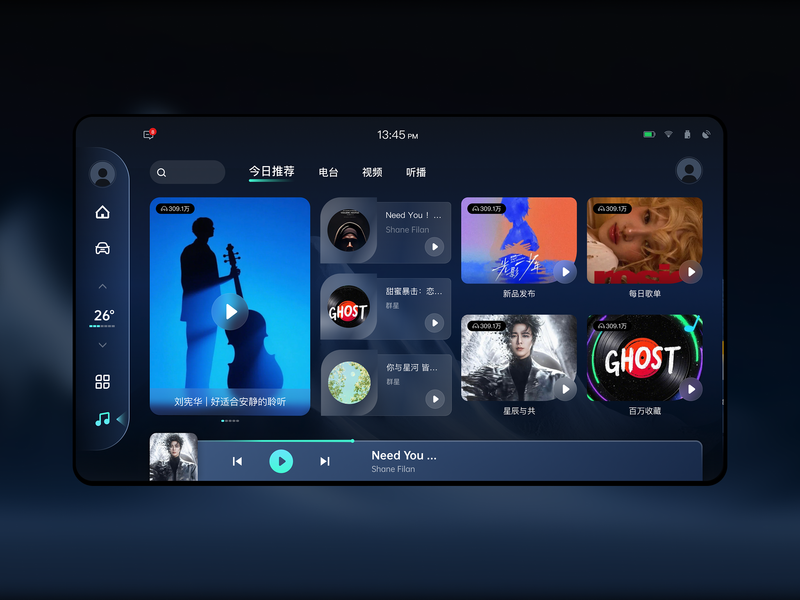
Task: Click now-playing title Need You ...
Action: (404, 455)
